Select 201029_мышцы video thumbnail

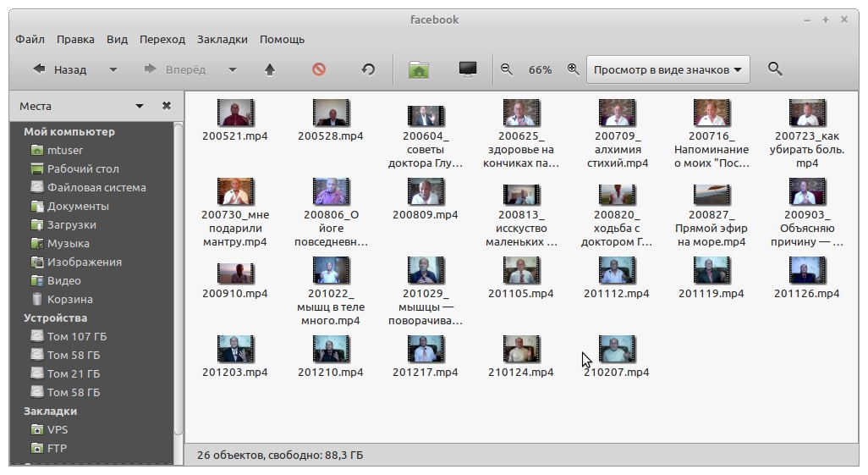426,270
